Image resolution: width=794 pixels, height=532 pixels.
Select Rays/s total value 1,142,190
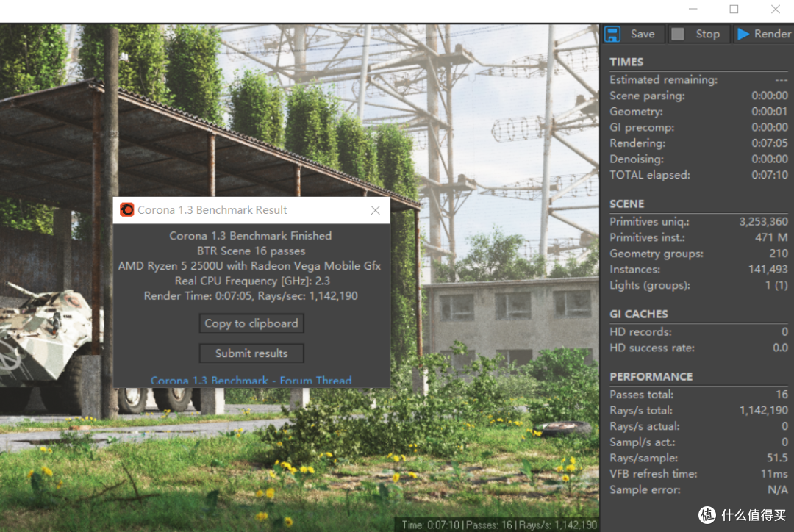[764, 411]
